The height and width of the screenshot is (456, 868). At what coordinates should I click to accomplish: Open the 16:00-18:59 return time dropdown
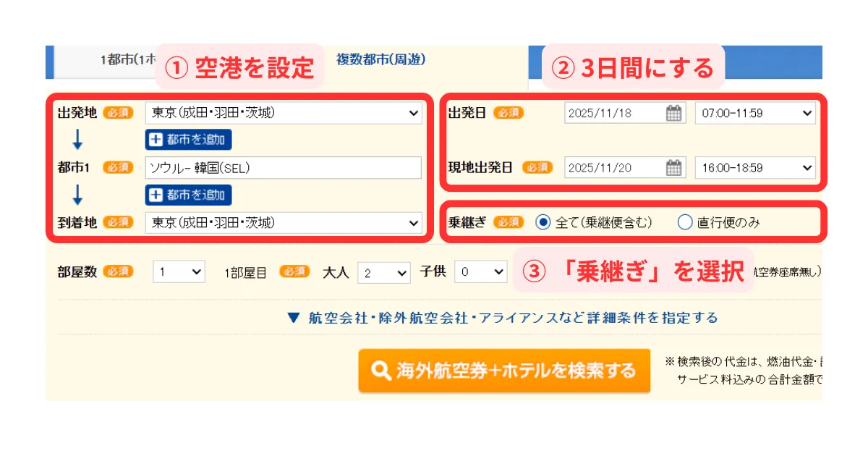(754, 168)
